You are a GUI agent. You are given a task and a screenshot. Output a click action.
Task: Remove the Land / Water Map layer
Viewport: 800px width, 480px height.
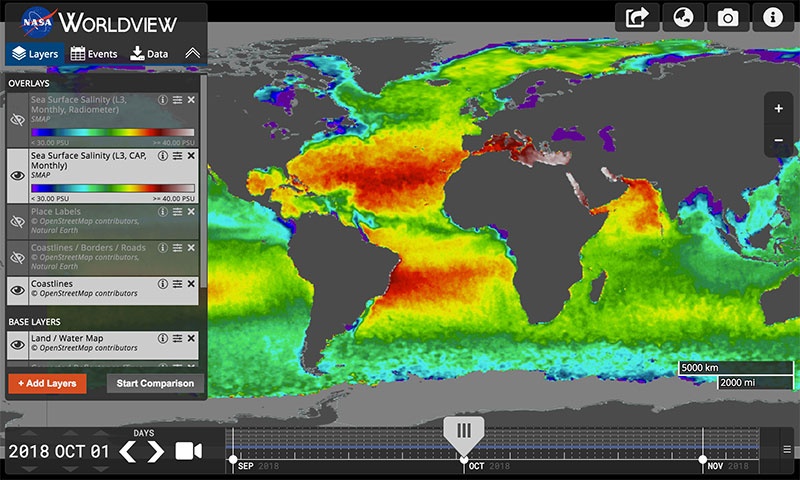point(191,338)
